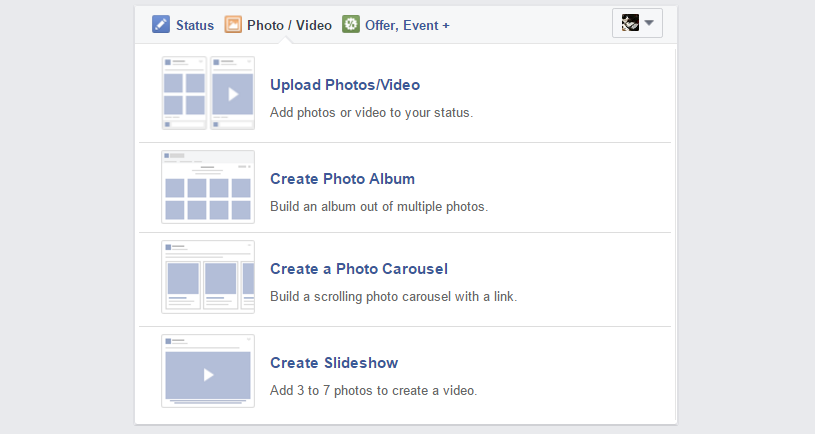Click the green Offer, Event icon
The image size is (815, 434).
coord(351,24)
